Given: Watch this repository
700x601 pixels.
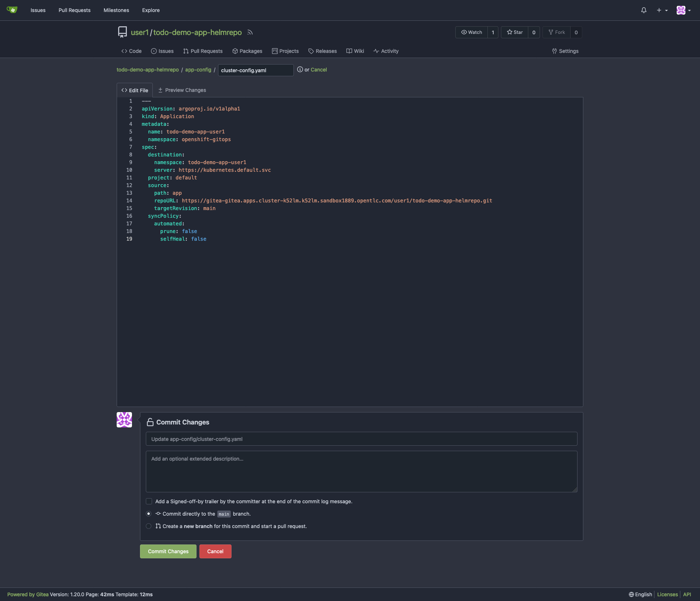Looking at the screenshot, I should (x=471, y=32).
